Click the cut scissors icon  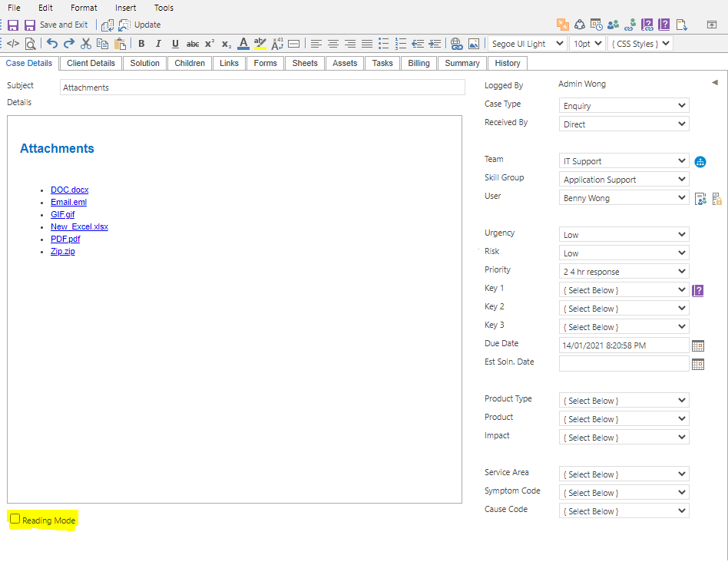(x=86, y=44)
